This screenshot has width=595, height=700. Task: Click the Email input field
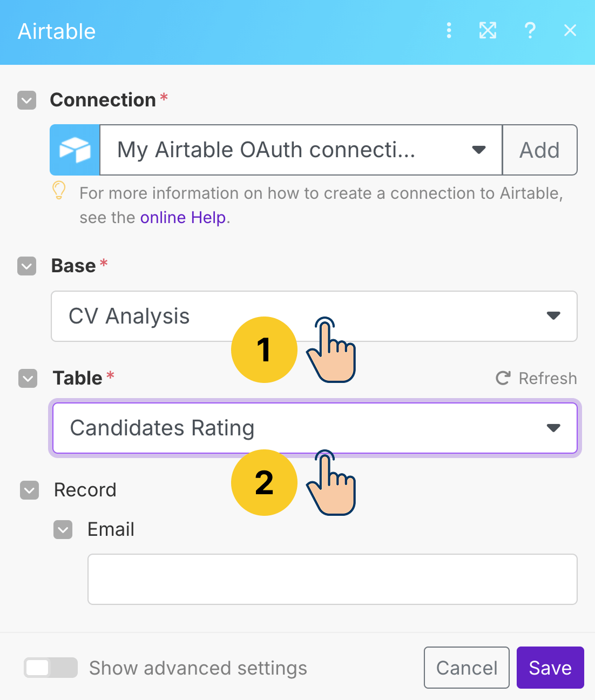(332, 579)
